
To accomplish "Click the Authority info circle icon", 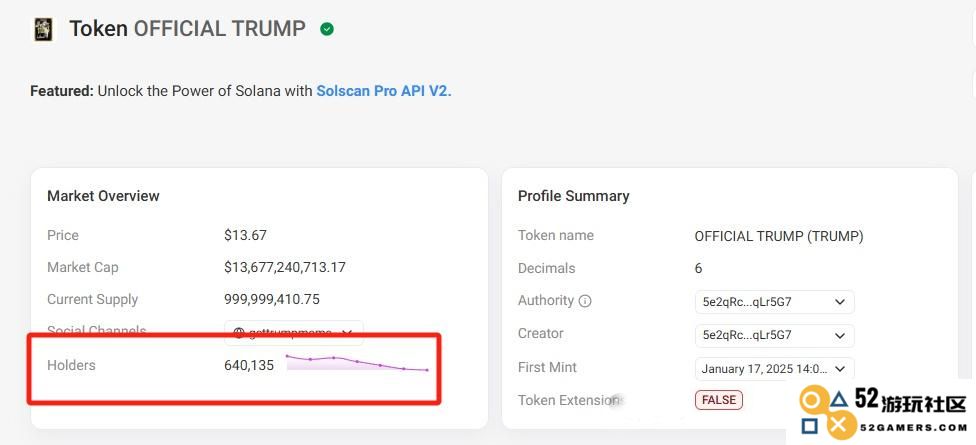I will [585, 301].
